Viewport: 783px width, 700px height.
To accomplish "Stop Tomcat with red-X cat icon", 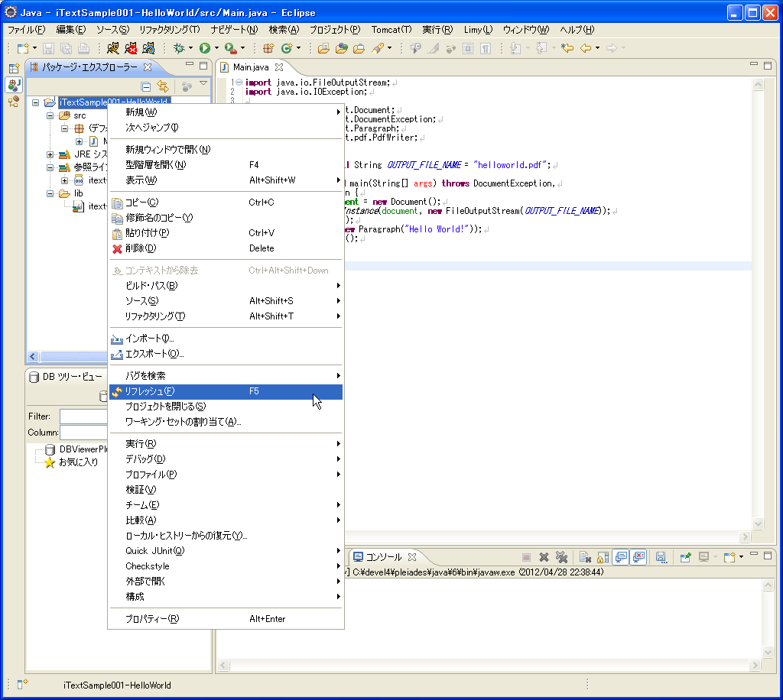I will pos(131,48).
